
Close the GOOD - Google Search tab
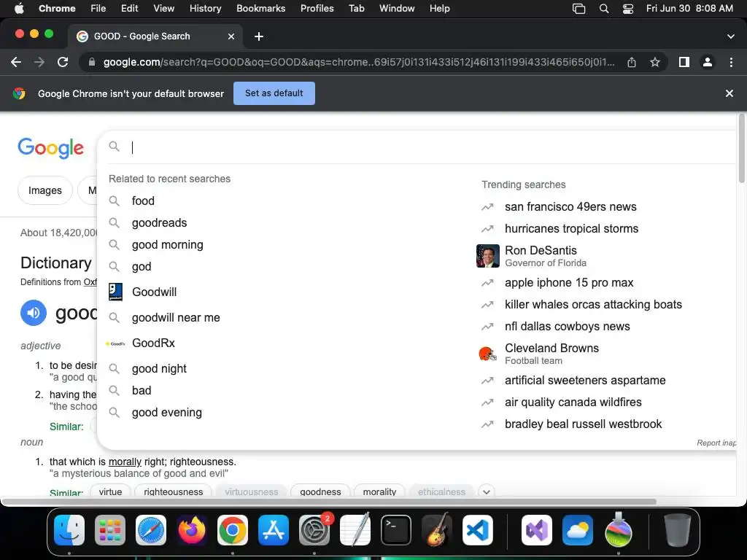231,36
